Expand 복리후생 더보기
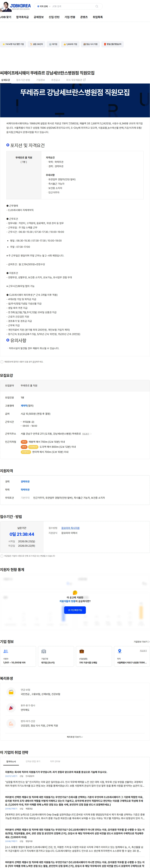 pyautogui.click(x=75, y=737)
